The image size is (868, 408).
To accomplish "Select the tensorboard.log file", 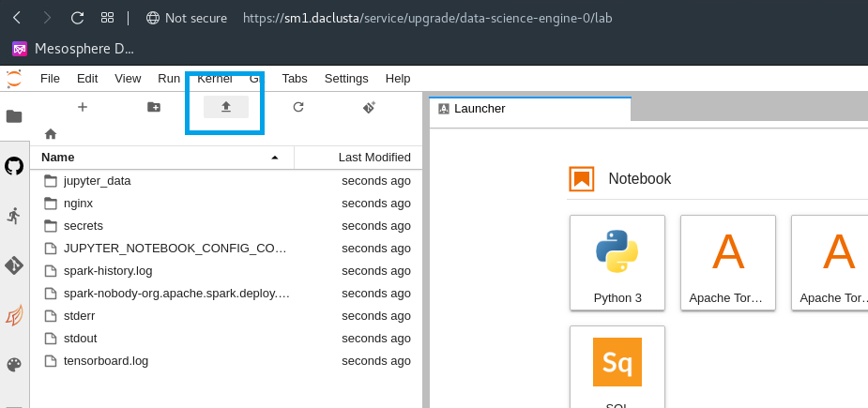I will [226, 361].
